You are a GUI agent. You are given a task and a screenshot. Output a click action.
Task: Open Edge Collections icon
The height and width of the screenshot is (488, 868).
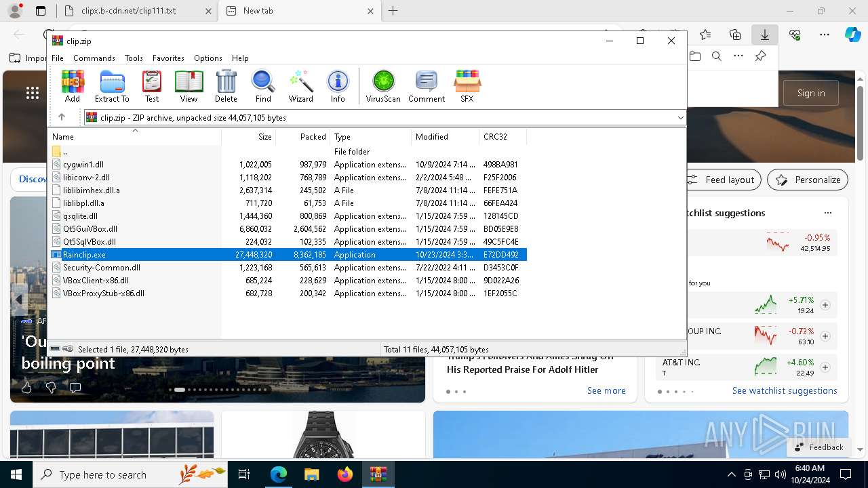735,35
